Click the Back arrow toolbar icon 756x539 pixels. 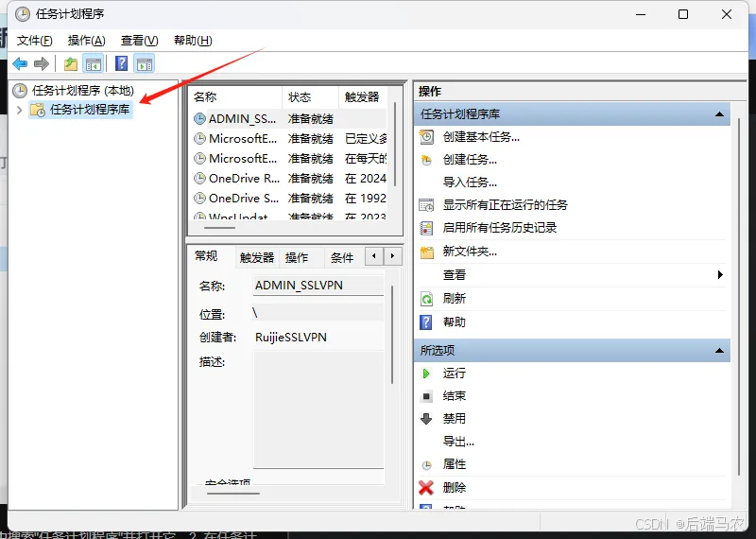coord(20,63)
